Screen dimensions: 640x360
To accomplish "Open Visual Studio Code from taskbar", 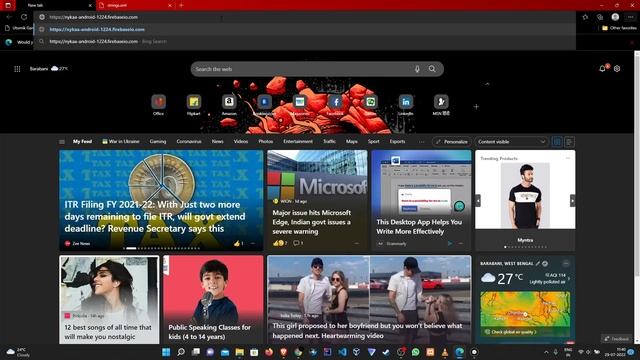I will point(342,352).
